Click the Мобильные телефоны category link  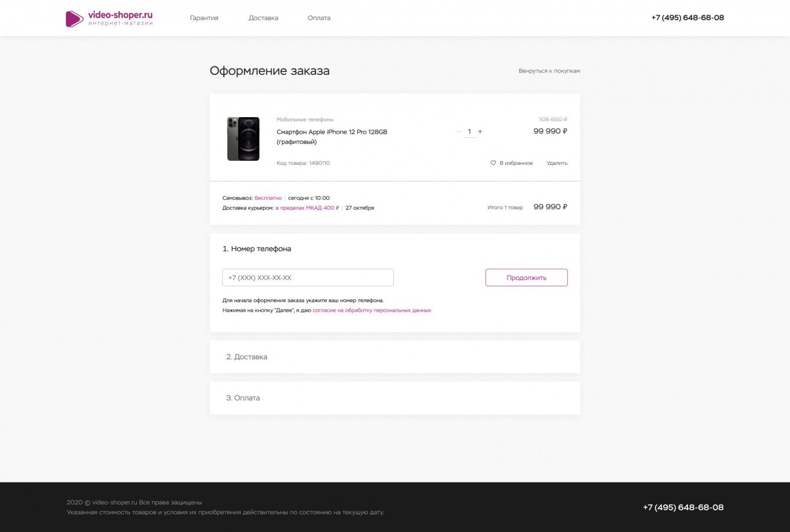point(305,120)
